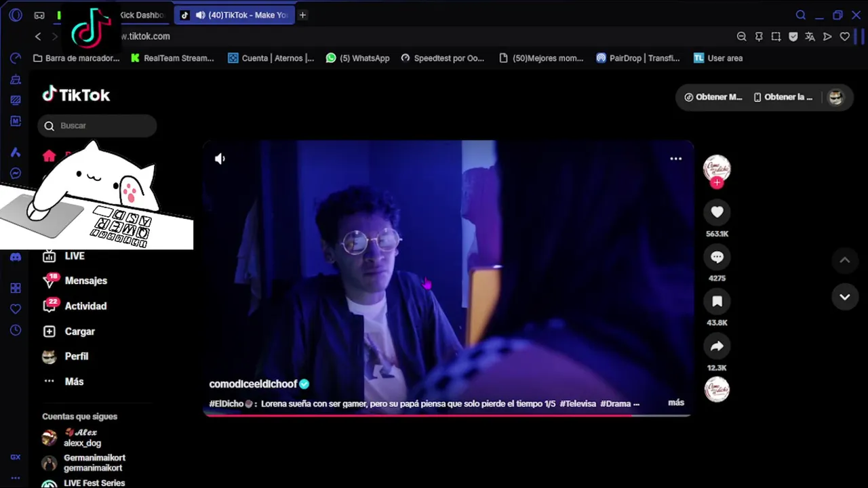
Task: Switch to the Kick Dashboard tab
Action: [x=142, y=15]
